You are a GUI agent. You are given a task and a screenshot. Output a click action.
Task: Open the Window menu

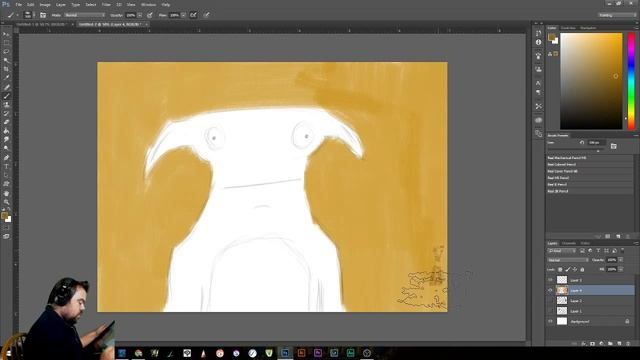pos(148,4)
